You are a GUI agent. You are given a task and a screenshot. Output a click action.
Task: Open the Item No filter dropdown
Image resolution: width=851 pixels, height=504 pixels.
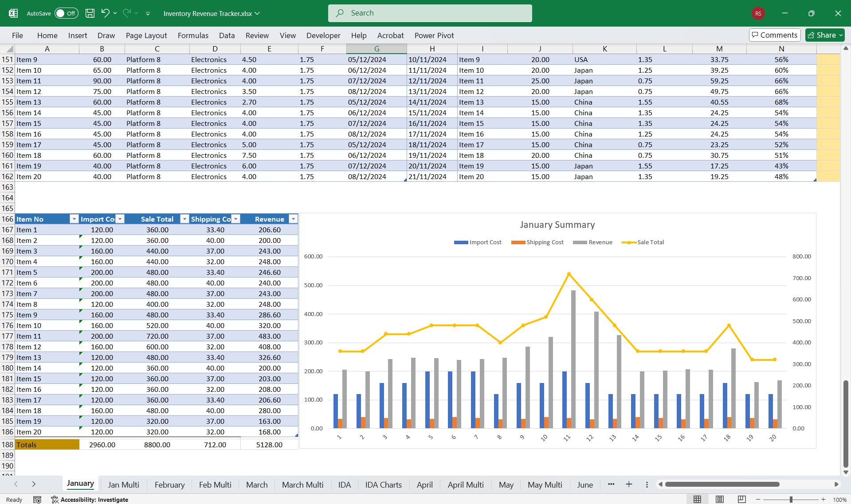tap(74, 219)
